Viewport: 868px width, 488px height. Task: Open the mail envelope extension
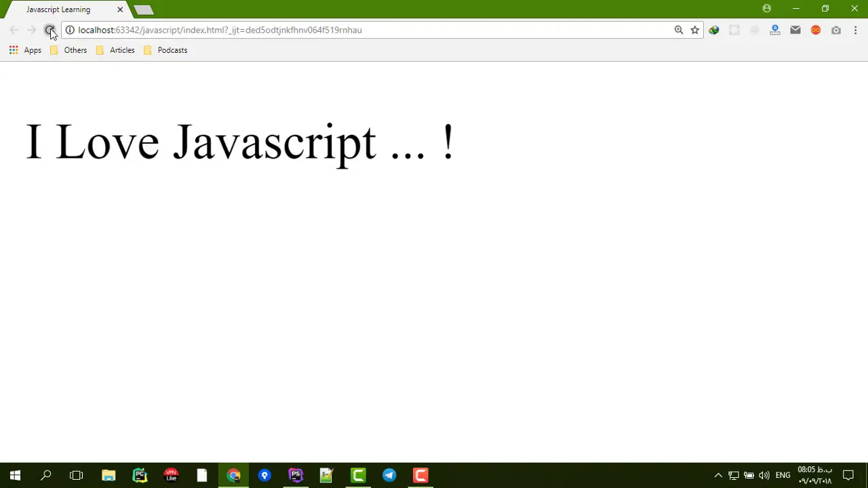pos(795,30)
